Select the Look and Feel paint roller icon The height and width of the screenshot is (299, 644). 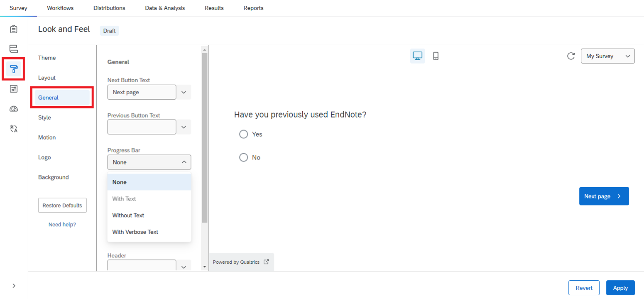(14, 69)
